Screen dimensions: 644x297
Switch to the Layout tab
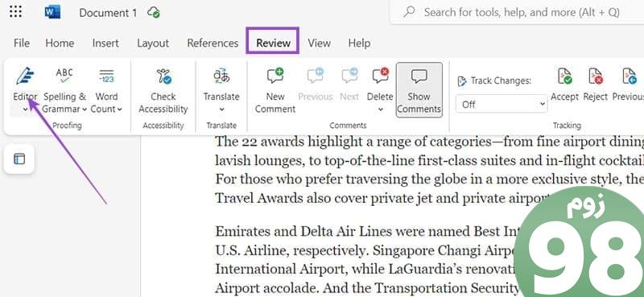[153, 43]
